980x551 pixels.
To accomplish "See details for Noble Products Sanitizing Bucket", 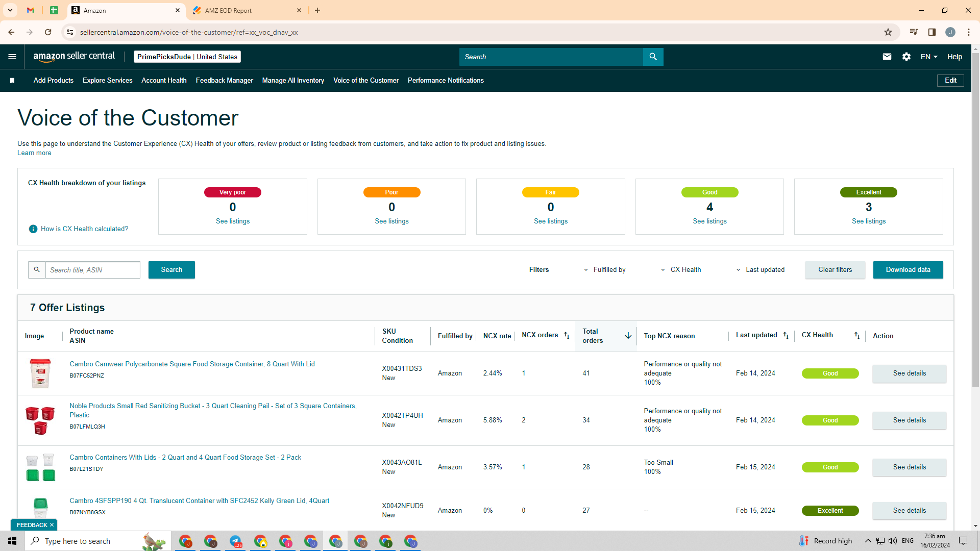I will [910, 420].
